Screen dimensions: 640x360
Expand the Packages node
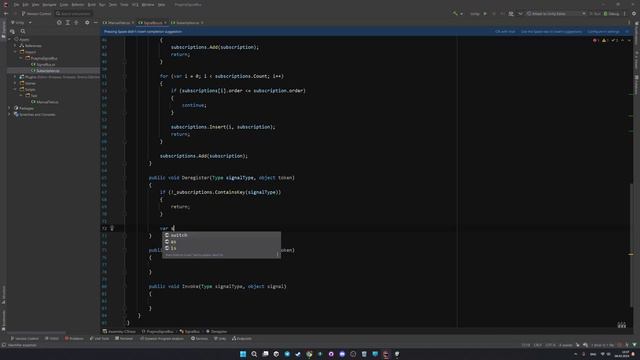pyautogui.click(x=10, y=108)
